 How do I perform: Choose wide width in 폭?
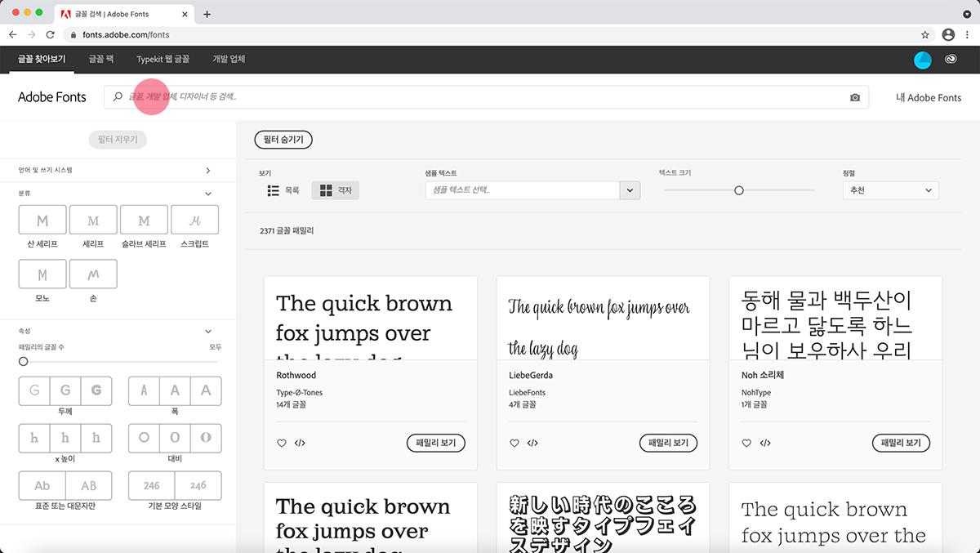[x=206, y=390]
